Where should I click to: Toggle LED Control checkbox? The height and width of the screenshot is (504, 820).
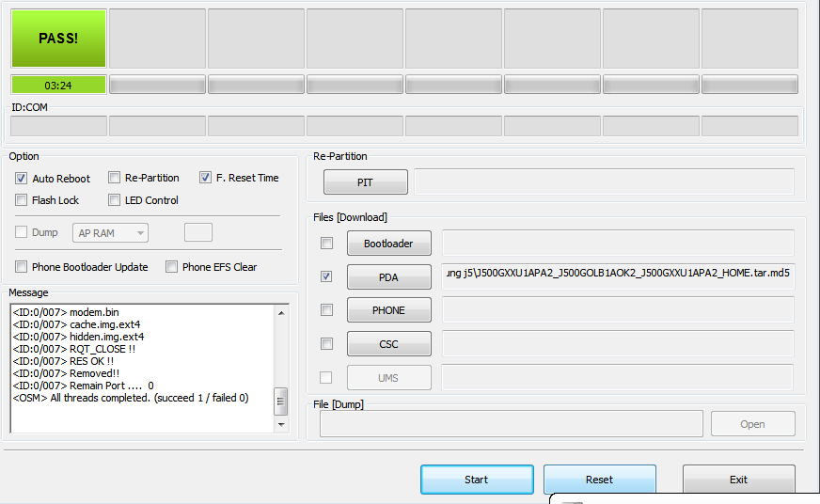115,200
